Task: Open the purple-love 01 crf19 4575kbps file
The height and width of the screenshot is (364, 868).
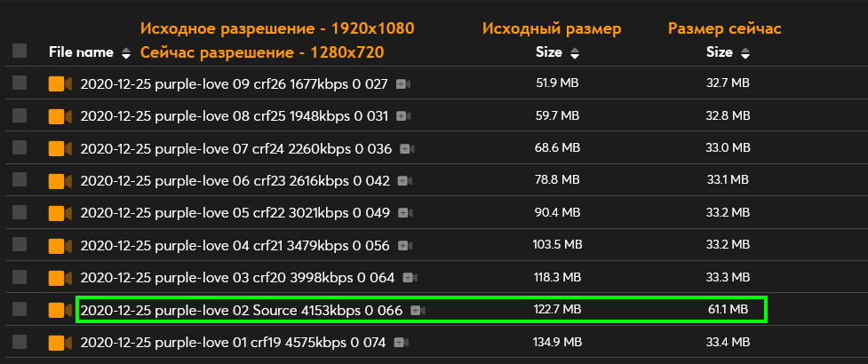Action: point(233,342)
